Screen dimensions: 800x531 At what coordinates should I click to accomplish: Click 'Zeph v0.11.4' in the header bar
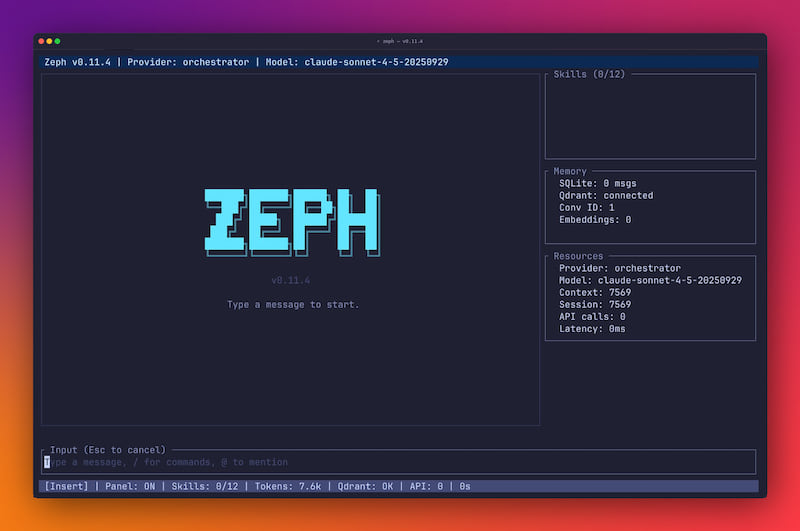coord(78,62)
